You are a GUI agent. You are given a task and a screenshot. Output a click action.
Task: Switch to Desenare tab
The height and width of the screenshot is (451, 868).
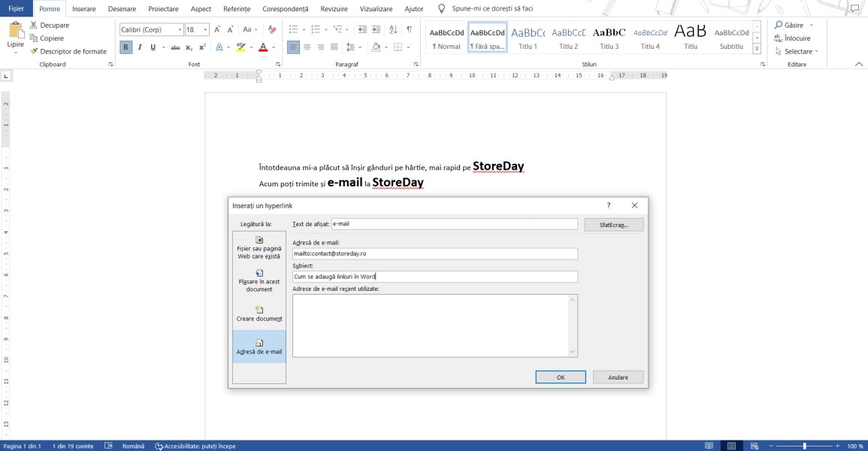[x=122, y=9]
